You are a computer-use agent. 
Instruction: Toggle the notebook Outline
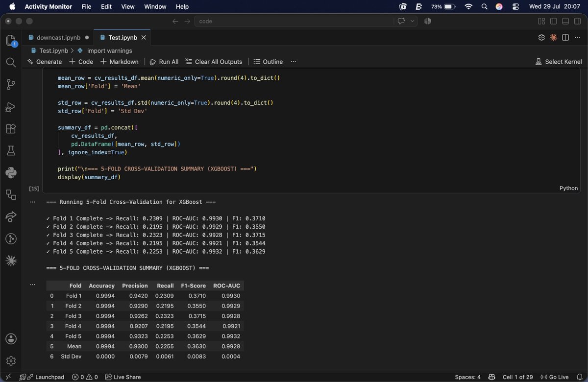click(268, 62)
